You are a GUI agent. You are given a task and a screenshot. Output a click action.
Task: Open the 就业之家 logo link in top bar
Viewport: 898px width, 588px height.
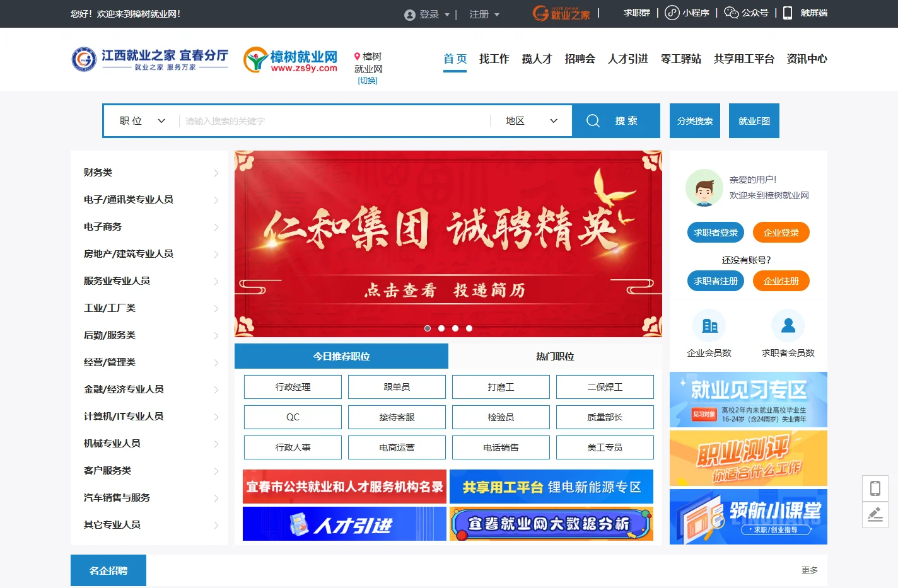(561, 13)
